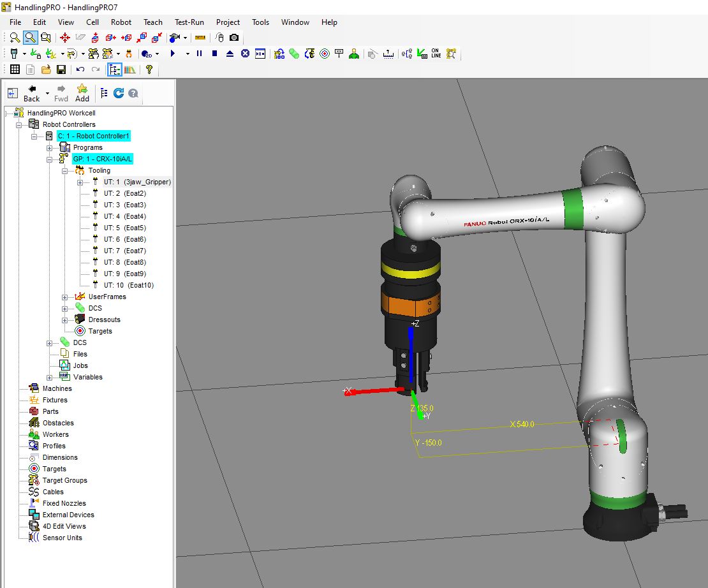Screen dimensions: 708x588
Task: Click the Back navigation button
Action: tap(32, 93)
